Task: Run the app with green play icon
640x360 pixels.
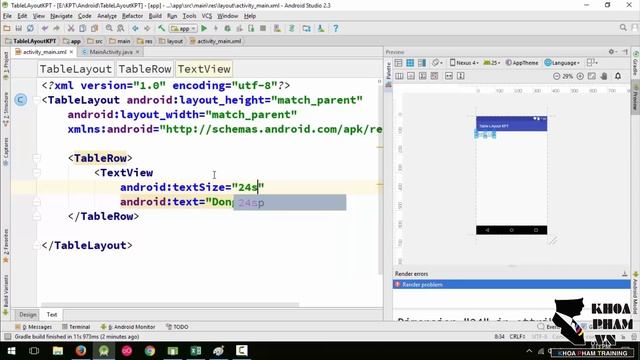Action: coord(204,29)
